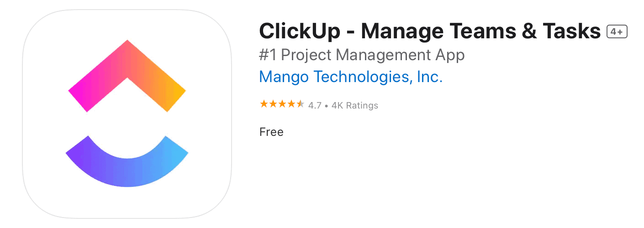Click the ClickUp app icon tile

point(127,114)
